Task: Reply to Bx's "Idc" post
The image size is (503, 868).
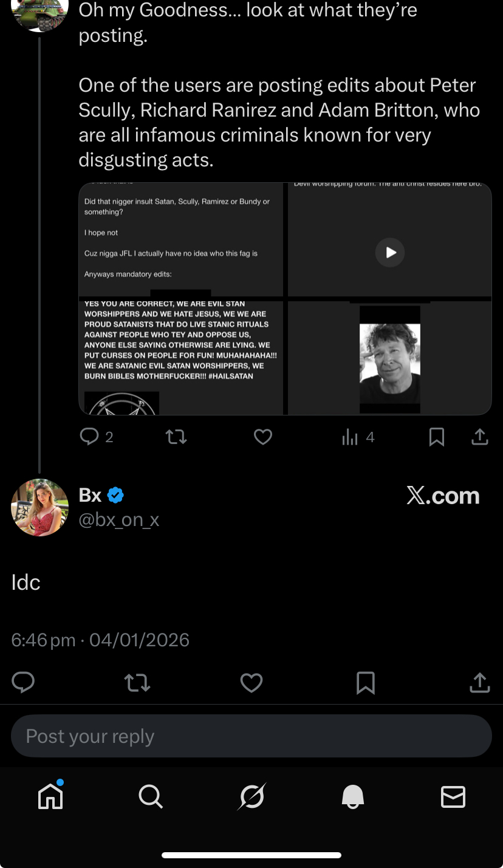Action: [23, 683]
